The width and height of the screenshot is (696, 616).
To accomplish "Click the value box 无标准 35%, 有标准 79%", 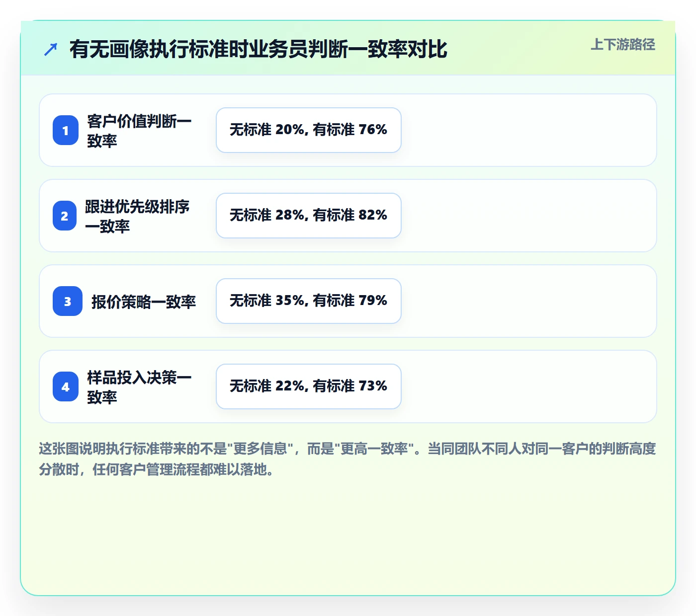I will [309, 301].
